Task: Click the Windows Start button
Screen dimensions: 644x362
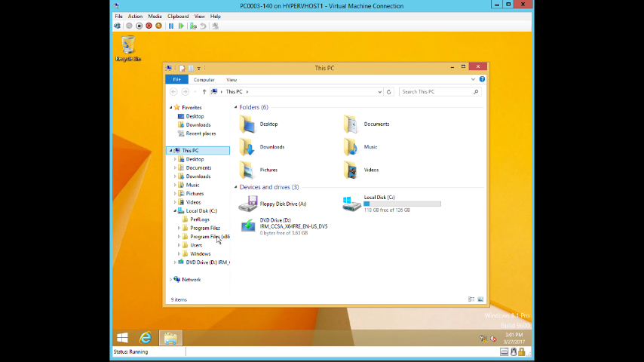Action: click(x=121, y=338)
